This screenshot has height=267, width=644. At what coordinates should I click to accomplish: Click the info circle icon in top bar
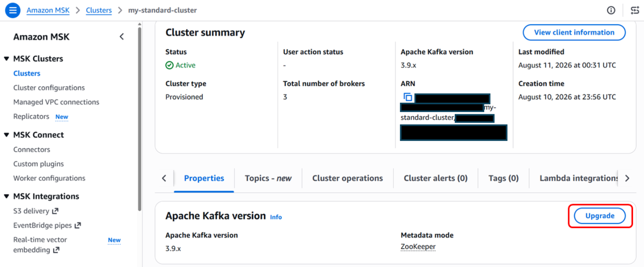coord(611,10)
